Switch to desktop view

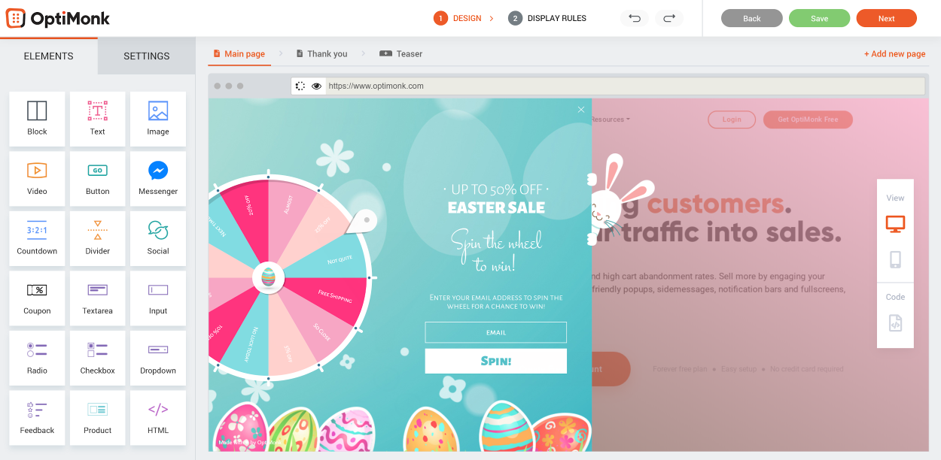pos(895,224)
